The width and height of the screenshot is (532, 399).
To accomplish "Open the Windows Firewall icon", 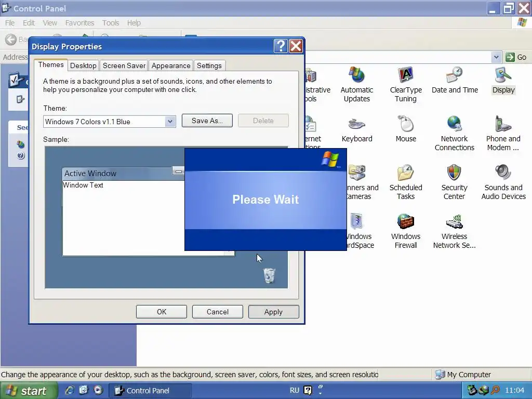I will click(406, 231).
